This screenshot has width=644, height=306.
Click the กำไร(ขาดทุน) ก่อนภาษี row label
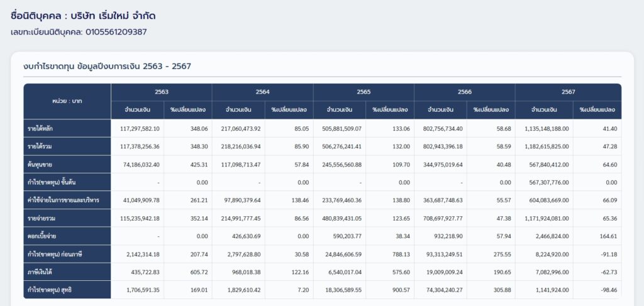point(54,254)
